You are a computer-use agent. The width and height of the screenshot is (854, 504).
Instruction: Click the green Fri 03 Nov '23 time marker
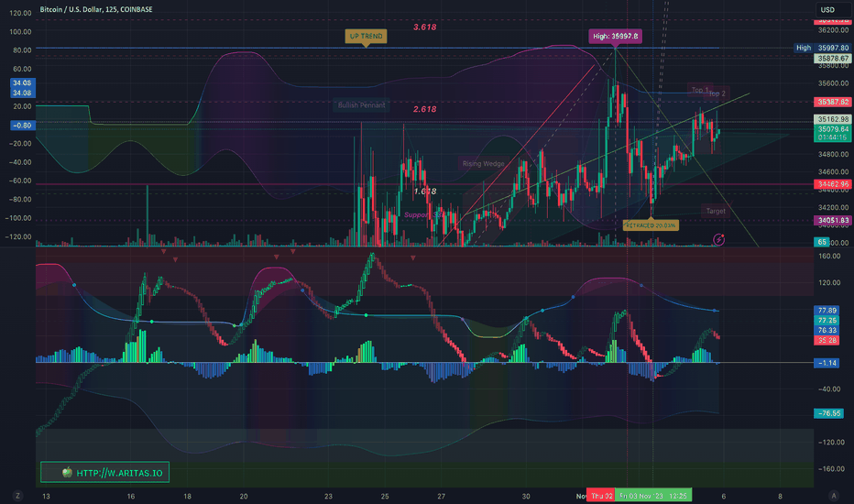[653, 496]
